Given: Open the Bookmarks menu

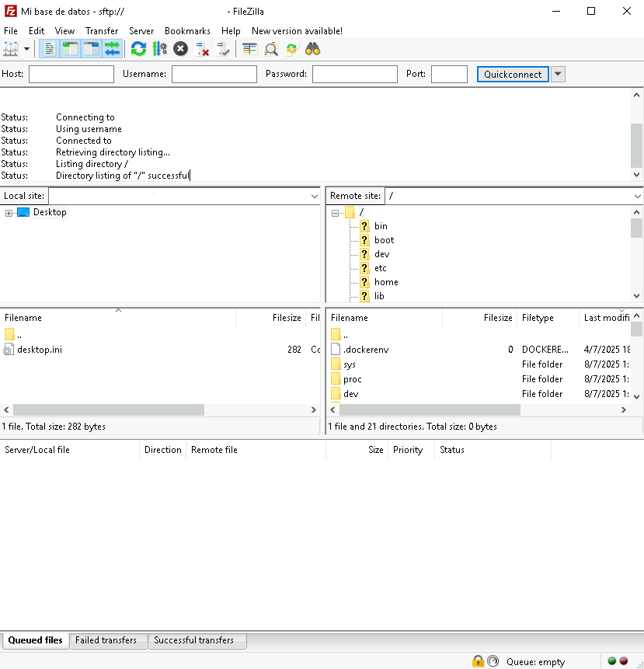Looking at the screenshot, I should (x=187, y=31).
